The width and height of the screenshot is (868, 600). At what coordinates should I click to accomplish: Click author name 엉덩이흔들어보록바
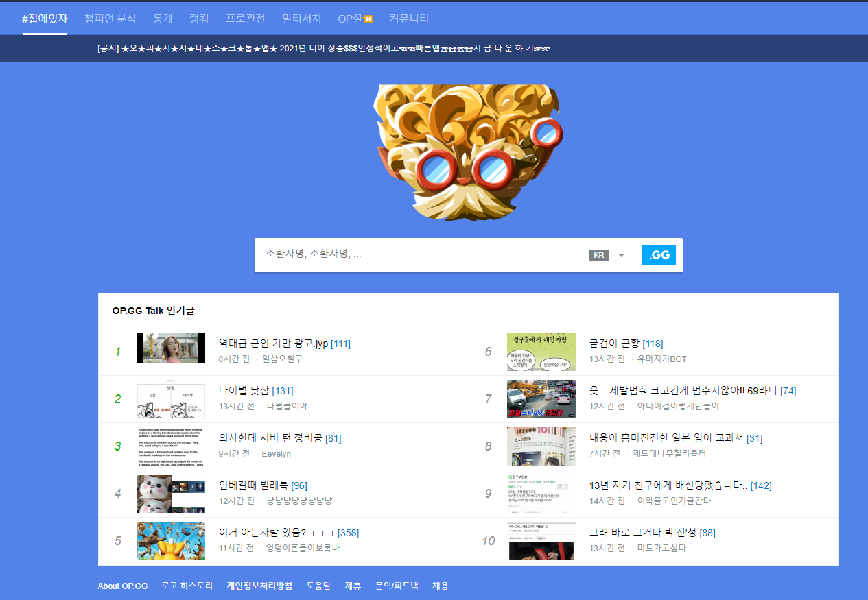pyautogui.click(x=303, y=548)
